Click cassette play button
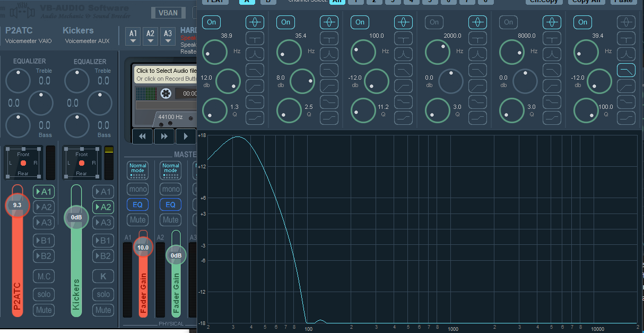Viewport: 644px width, 333px height. 186,136
